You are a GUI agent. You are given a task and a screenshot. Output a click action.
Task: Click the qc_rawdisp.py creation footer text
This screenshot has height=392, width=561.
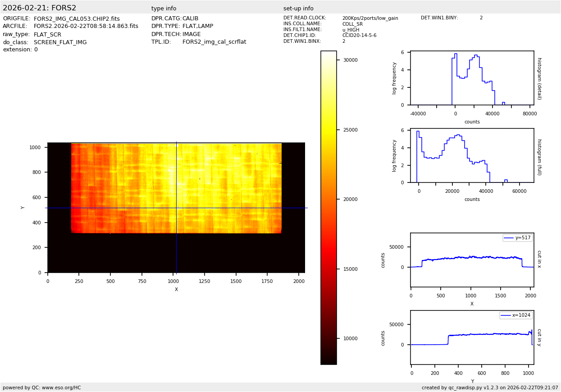490,387
